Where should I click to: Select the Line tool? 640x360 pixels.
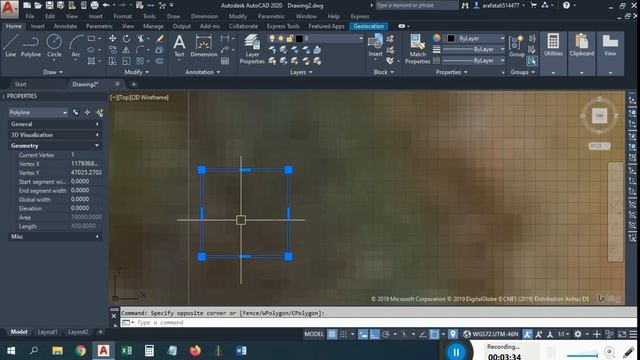(11, 46)
